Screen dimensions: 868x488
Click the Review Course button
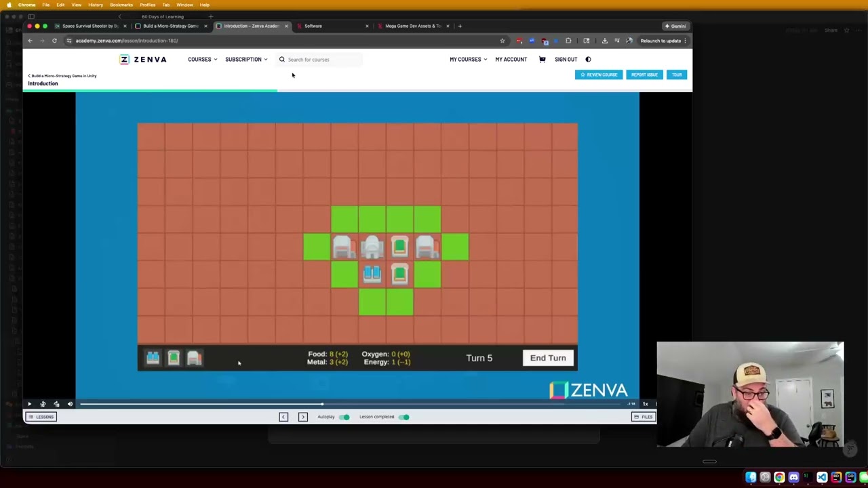pyautogui.click(x=598, y=75)
